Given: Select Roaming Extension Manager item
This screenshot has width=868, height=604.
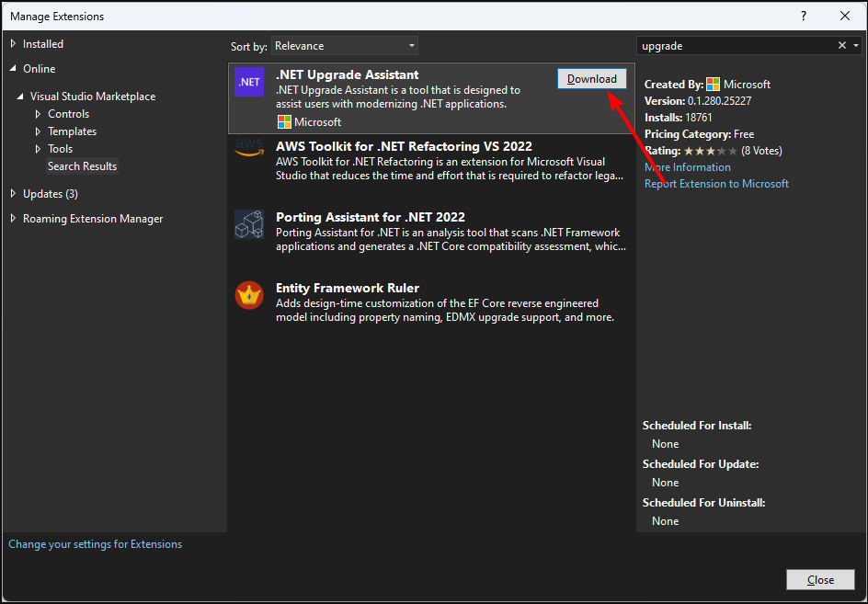Looking at the screenshot, I should click(x=93, y=219).
